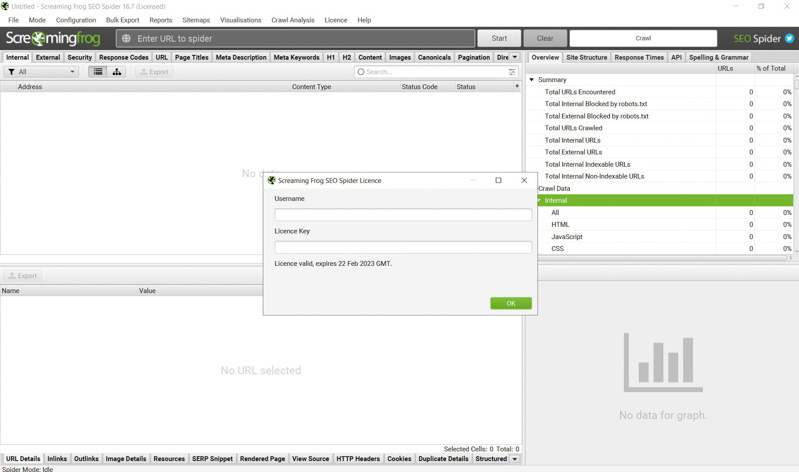
Task: Collapse the Summary tree section
Action: tap(532, 80)
